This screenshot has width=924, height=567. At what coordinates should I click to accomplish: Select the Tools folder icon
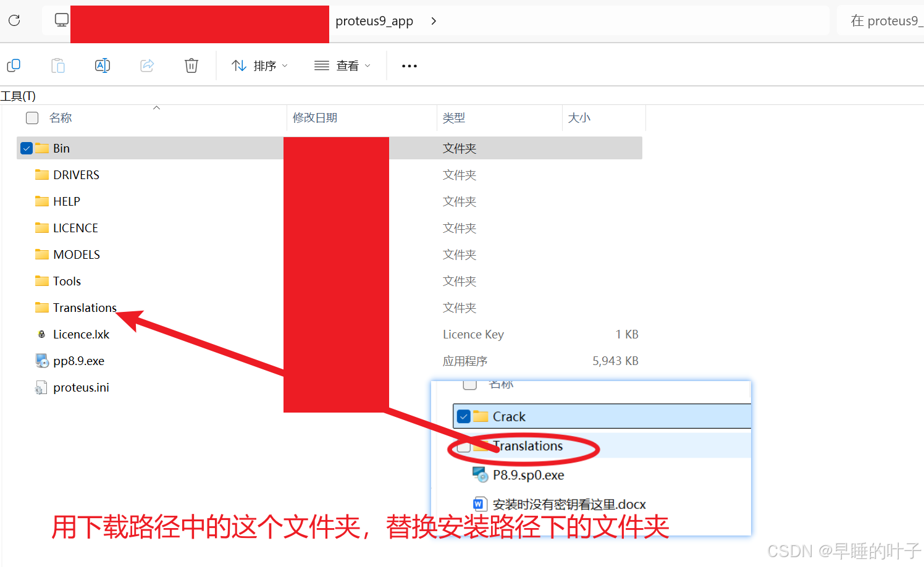42,281
